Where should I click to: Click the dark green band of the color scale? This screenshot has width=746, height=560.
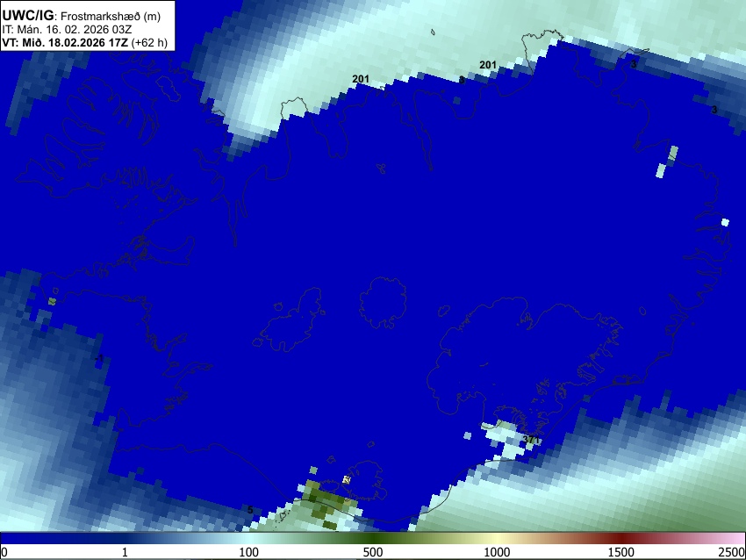click(373, 539)
